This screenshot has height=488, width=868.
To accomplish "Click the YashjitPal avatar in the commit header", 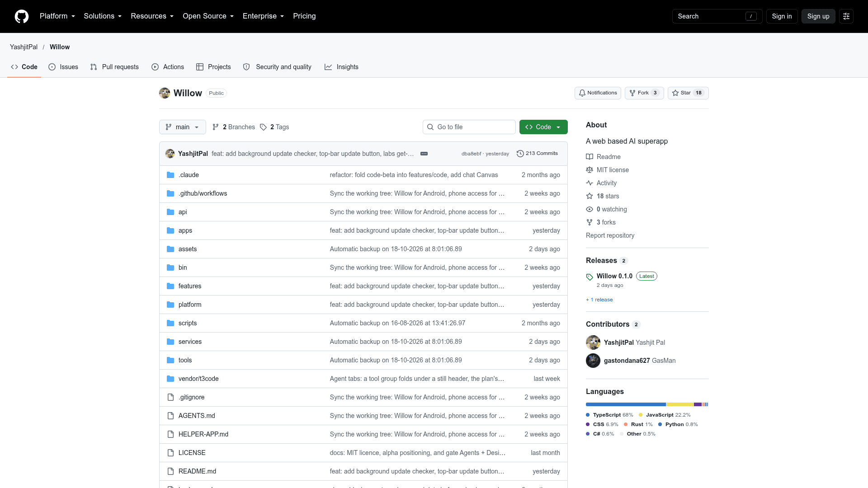I will [x=170, y=154].
